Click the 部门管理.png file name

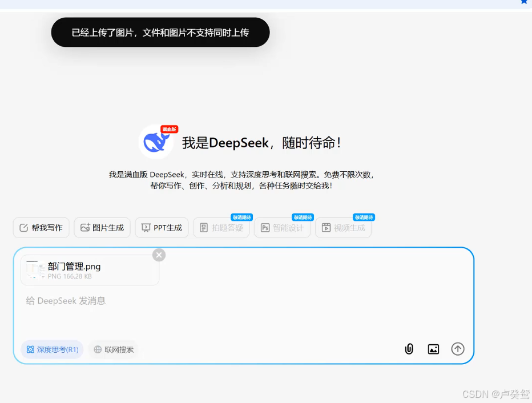[74, 267]
